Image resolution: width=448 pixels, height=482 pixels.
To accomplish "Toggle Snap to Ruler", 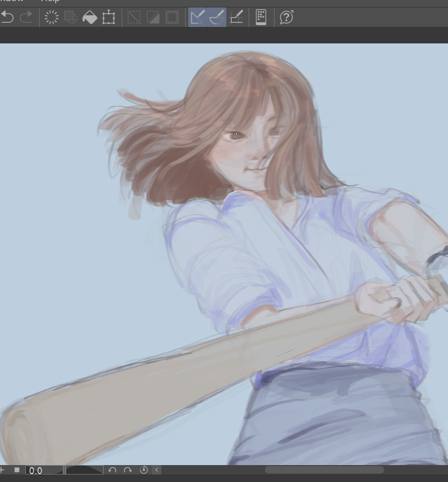I will (198, 17).
